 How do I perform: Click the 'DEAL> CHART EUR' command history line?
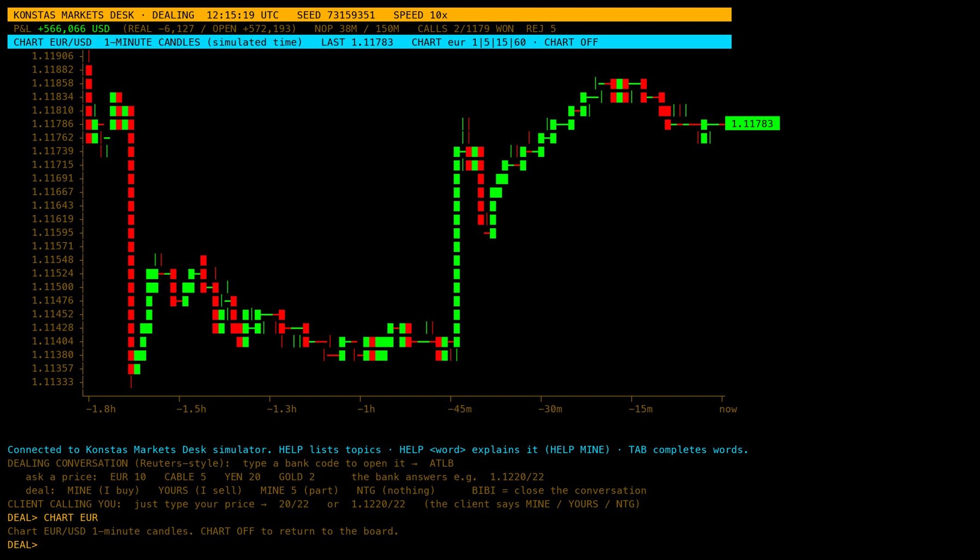(x=53, y=518)
